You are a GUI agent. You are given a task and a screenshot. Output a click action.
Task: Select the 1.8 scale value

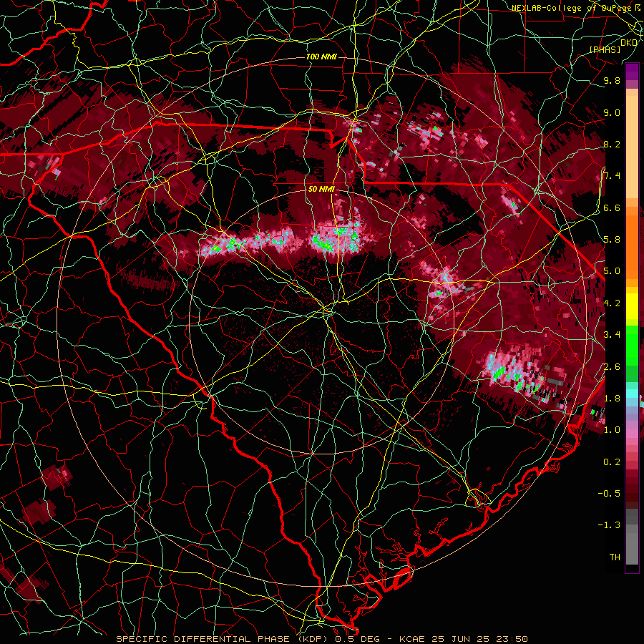[612, 399]
